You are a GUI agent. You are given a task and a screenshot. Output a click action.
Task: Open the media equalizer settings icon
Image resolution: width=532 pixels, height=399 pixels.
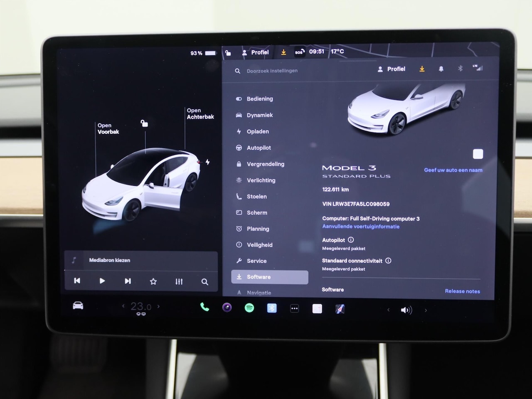(x=179, y=281)
